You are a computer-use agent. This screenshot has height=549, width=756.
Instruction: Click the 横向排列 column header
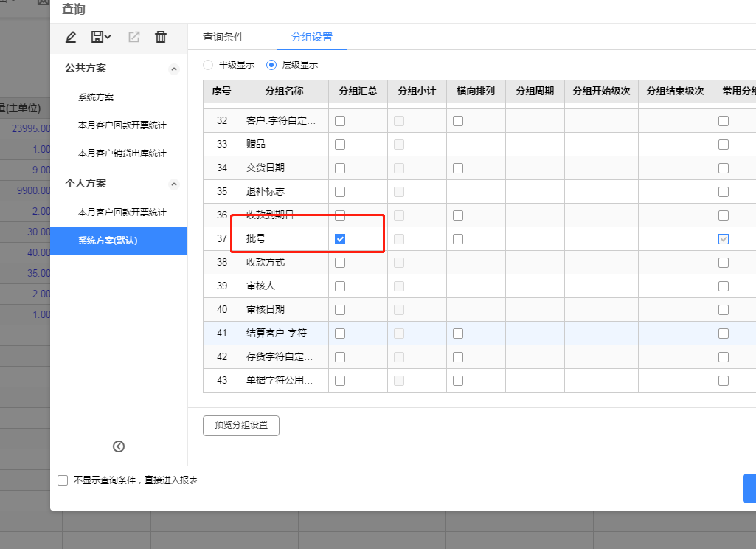476,91
